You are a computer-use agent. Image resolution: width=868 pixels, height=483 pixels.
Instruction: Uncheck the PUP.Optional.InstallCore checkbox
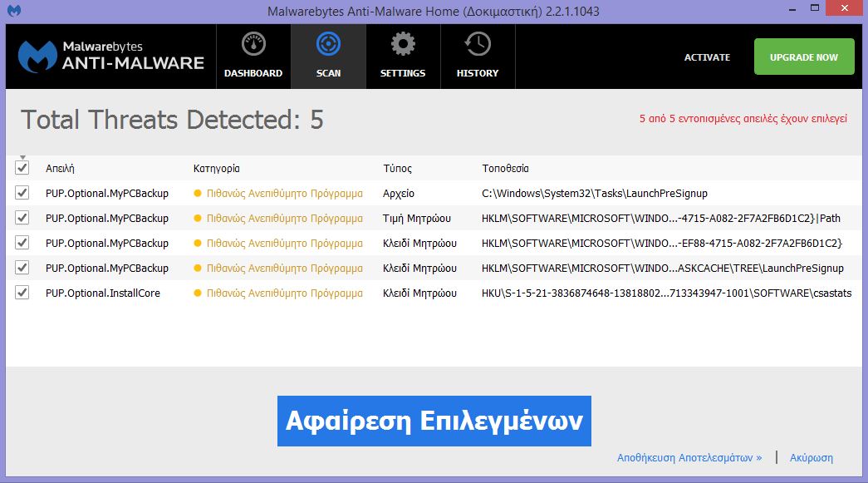(x=22, y=293)
